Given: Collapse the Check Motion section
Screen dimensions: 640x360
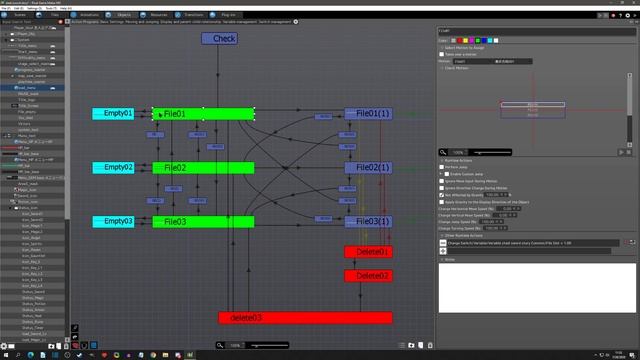Looking at the screenshot, I should [442, 68].
